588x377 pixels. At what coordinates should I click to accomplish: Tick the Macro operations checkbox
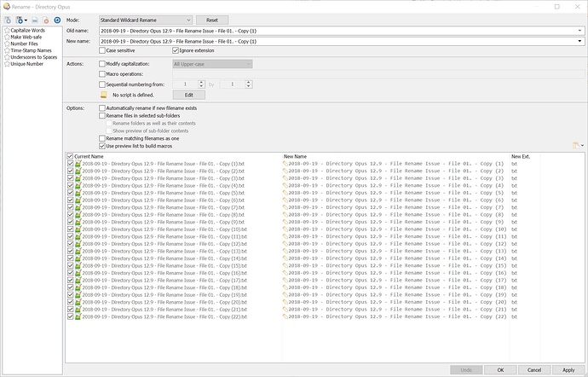(102, 74)
